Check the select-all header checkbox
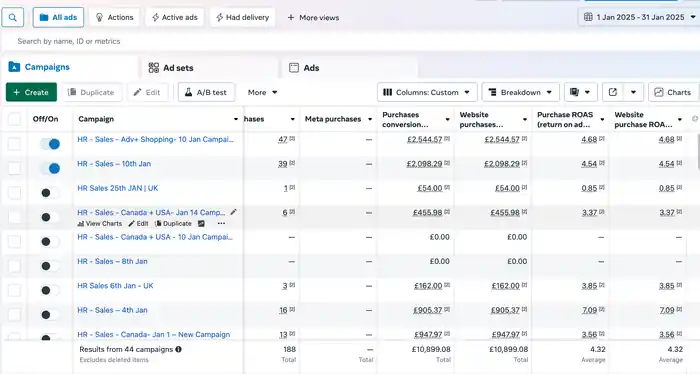Screen dimensions: 700x374 [14, 119]
